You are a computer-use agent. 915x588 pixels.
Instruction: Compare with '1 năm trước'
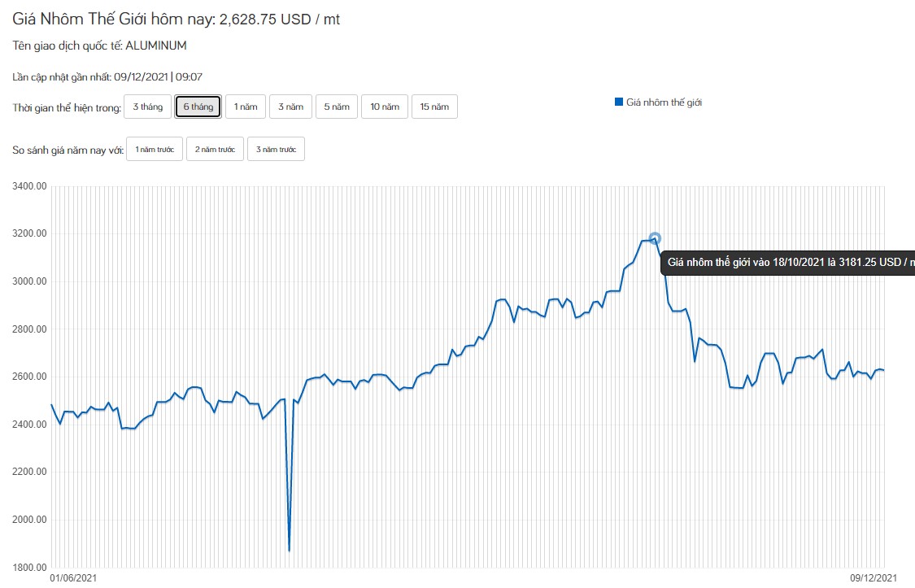pyautogui.click(x=155, y=150)
